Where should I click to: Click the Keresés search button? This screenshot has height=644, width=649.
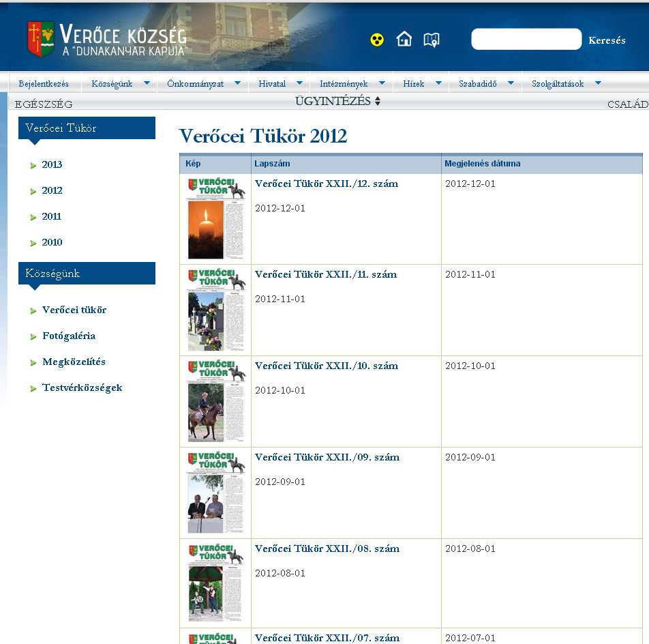click(x=607, y=40)
